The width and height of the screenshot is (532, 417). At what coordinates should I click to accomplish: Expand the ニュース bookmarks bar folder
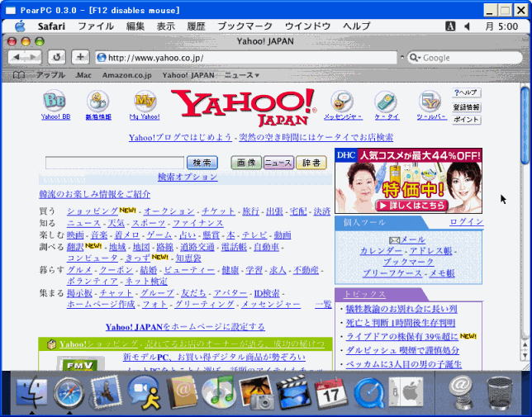(242, 75)
